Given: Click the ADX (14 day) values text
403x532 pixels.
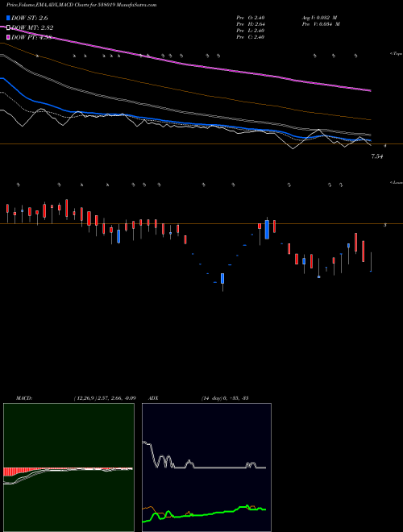Looking at the screenshot, I should 225,397.
